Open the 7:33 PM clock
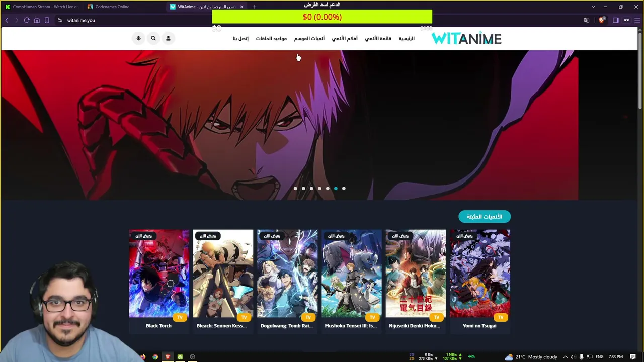The image size is (644, 362). pyautogui.click(x=616, y=357)
